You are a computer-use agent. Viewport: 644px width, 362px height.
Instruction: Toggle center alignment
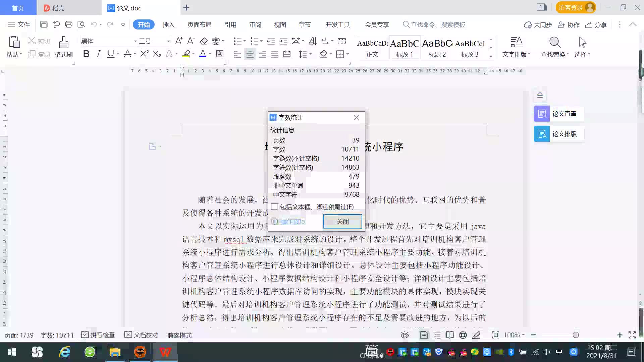(250, 54)
